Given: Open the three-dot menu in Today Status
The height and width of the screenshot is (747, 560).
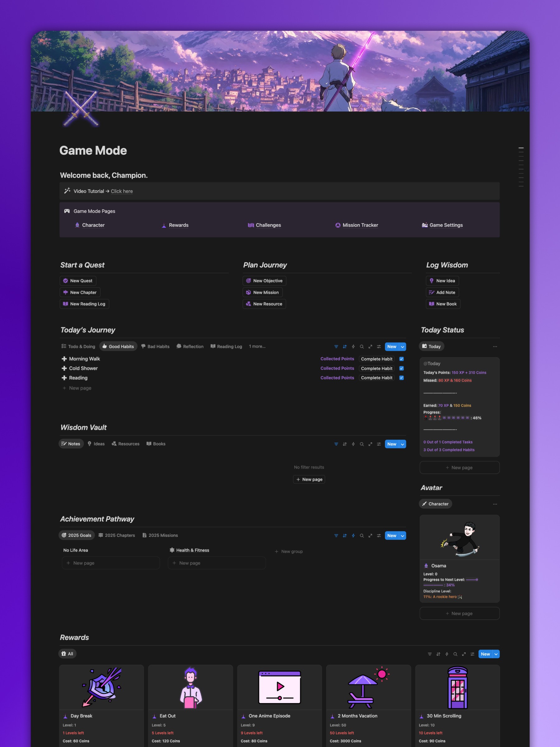Looking at the screenshot, I should coord(495,346).
